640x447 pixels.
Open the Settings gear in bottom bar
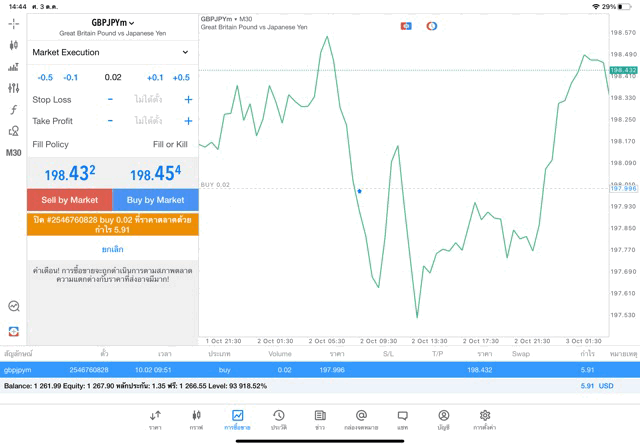[485, 419]
